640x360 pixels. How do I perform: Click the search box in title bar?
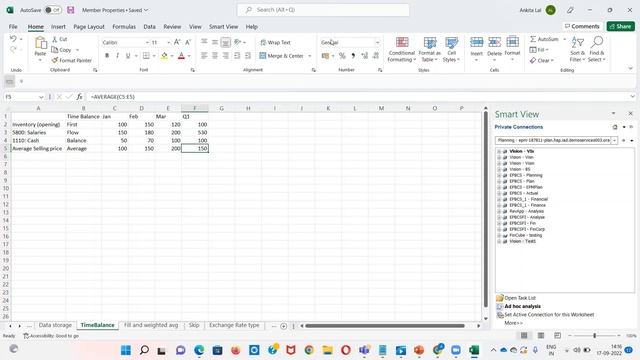coord(323,10)
